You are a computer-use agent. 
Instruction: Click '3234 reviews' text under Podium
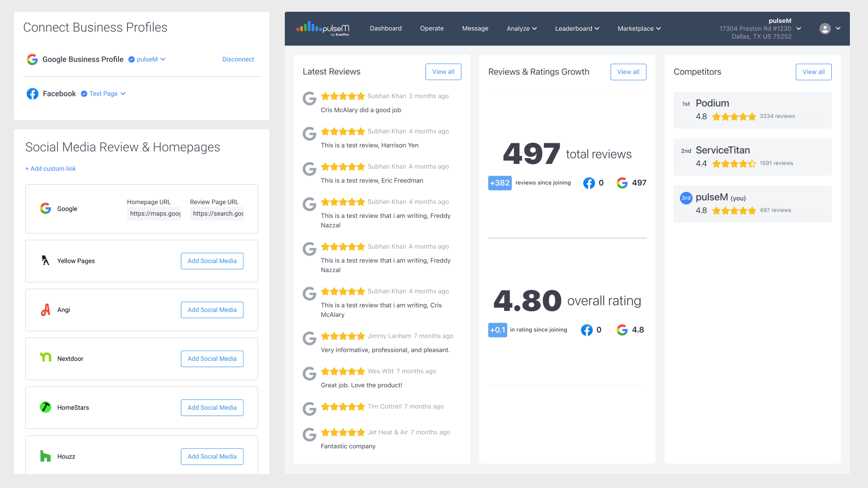coord(777,116)
